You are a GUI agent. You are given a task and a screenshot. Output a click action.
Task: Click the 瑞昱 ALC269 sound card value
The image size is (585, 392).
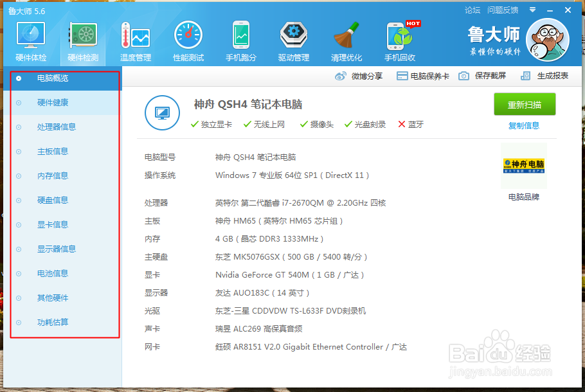coord(258,329)
